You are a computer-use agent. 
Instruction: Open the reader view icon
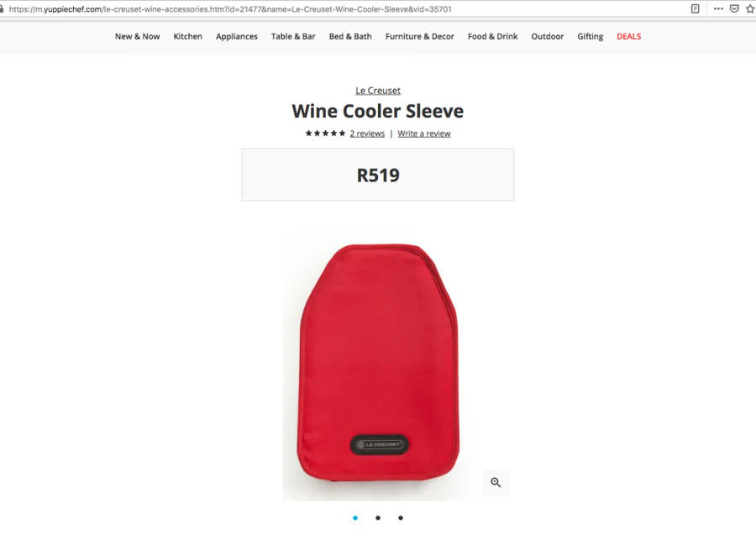point(696,8)
